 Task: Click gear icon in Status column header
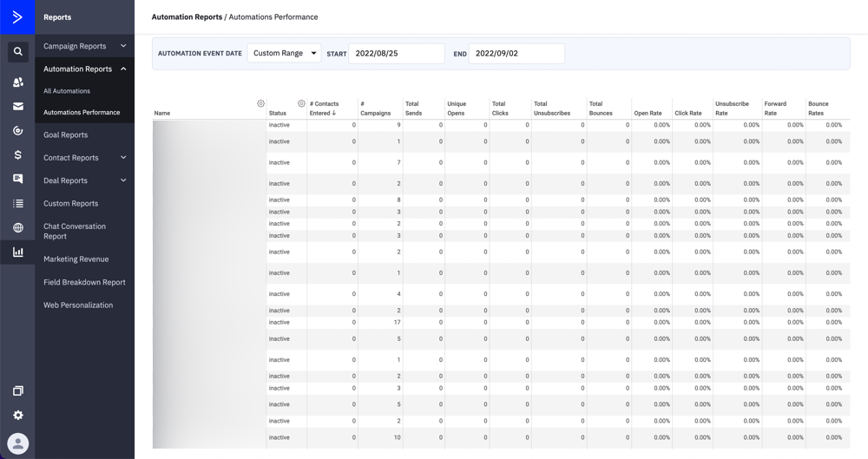[x=301, y=104]
